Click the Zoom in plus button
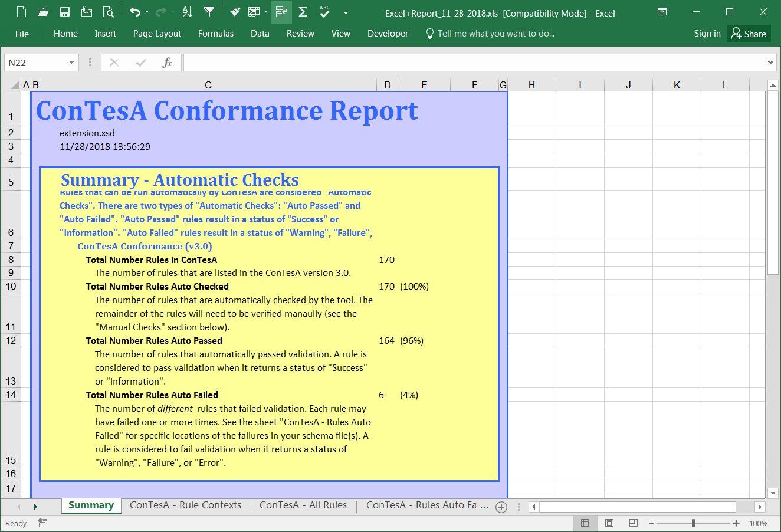The image size is (781, 532). coord(736,523)
